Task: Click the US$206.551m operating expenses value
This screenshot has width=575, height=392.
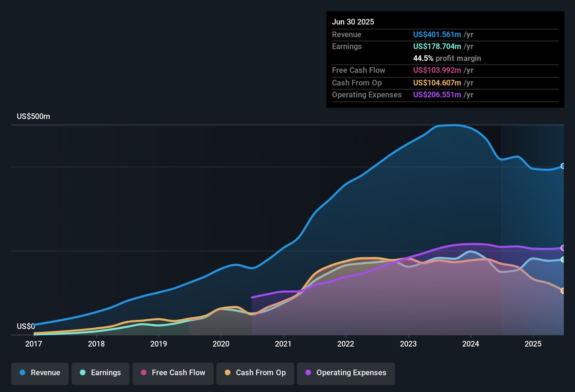Action: coord(437,95)
